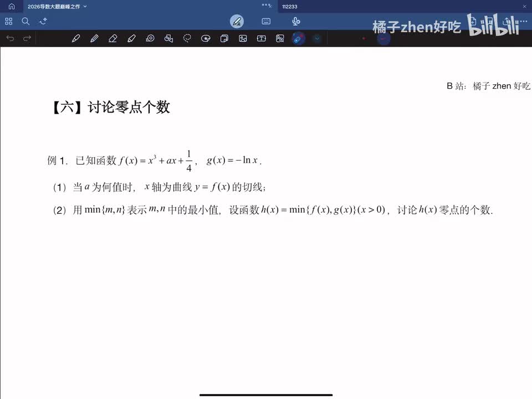The width and height of the screenshot is (532, 399).
Task: Open the add page icon
Action: click(474, 21)
